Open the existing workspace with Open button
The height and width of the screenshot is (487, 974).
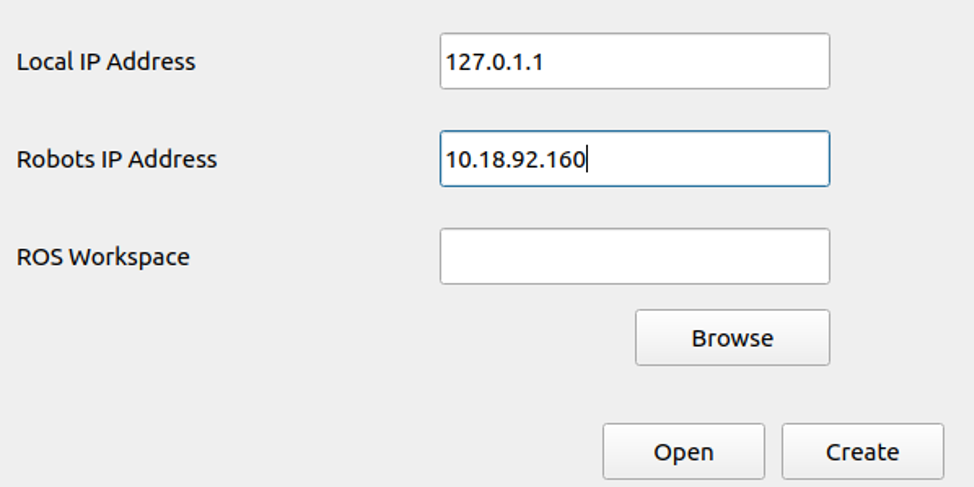(683, 452)
